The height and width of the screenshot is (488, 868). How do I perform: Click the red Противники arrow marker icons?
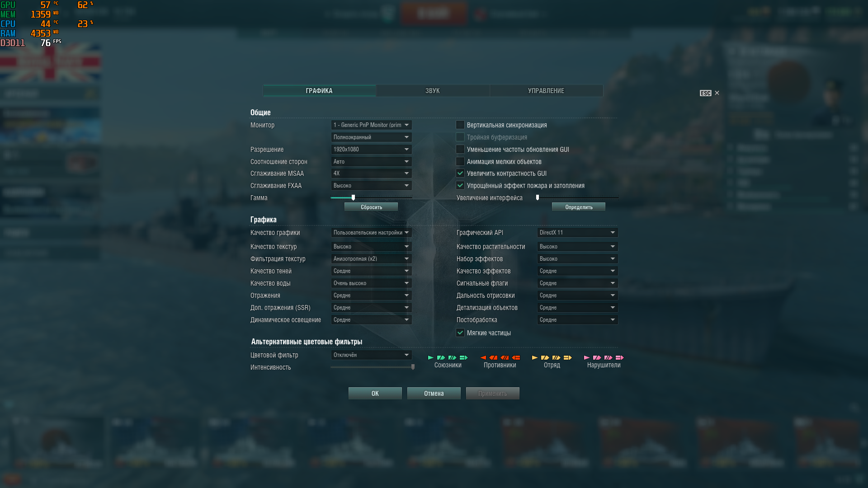point(500,357)
